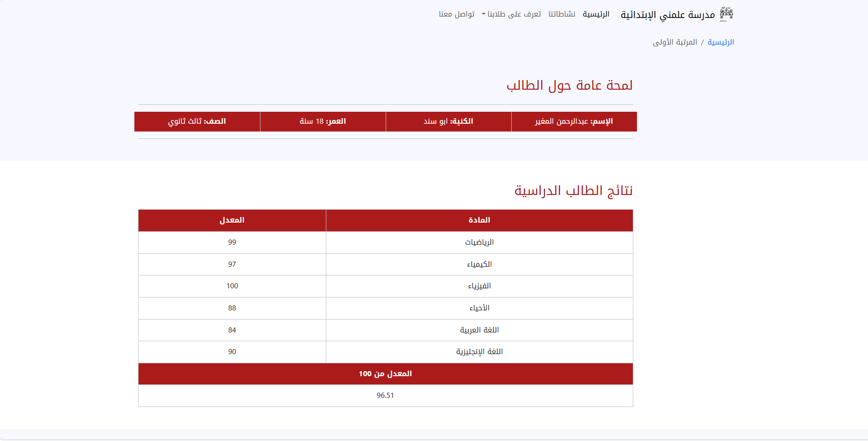Go to الرئيسية in the navbar

point(596,14)
